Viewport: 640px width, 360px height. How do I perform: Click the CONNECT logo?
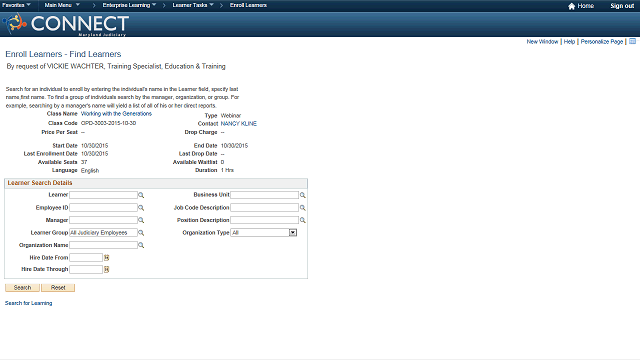pos(66,24)
